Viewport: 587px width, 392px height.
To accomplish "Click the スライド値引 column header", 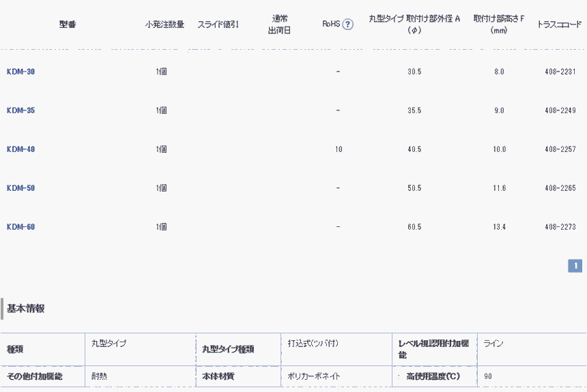I will 218,25.
